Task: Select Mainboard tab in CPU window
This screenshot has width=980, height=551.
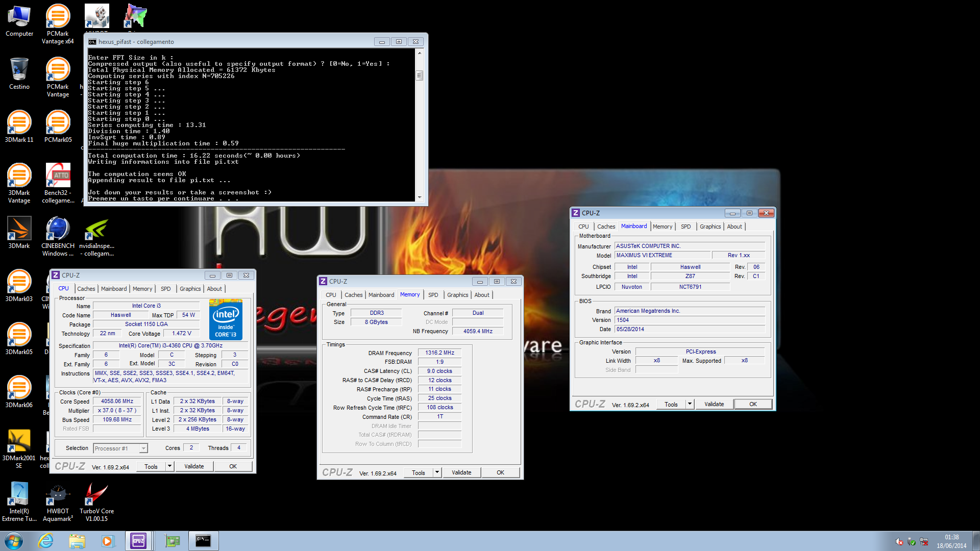Action: click(x=114, y=289)
